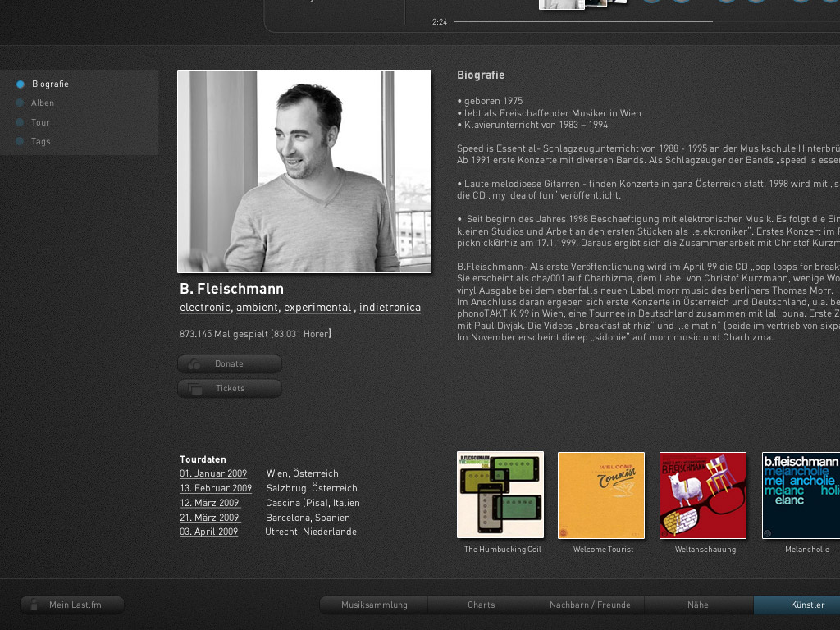Click the Melancholie album title
840x630 pixels.
807,549
